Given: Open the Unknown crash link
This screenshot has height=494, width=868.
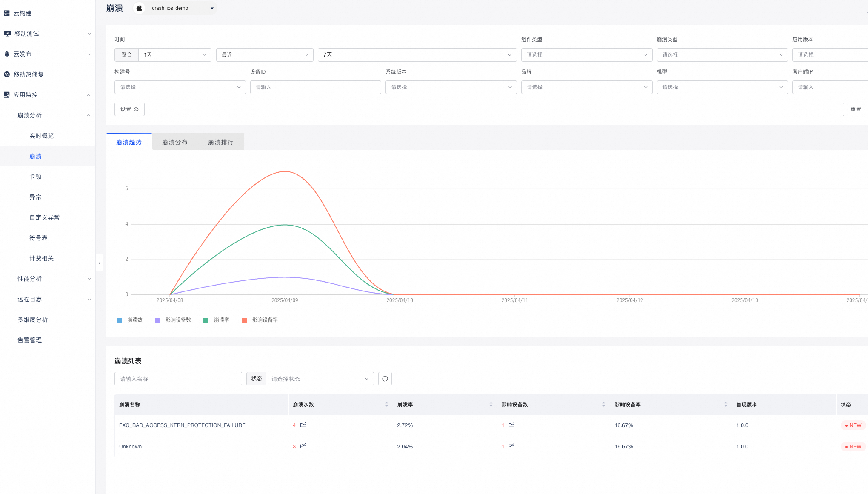Looking at the screenshot, I should click(130, 447).
